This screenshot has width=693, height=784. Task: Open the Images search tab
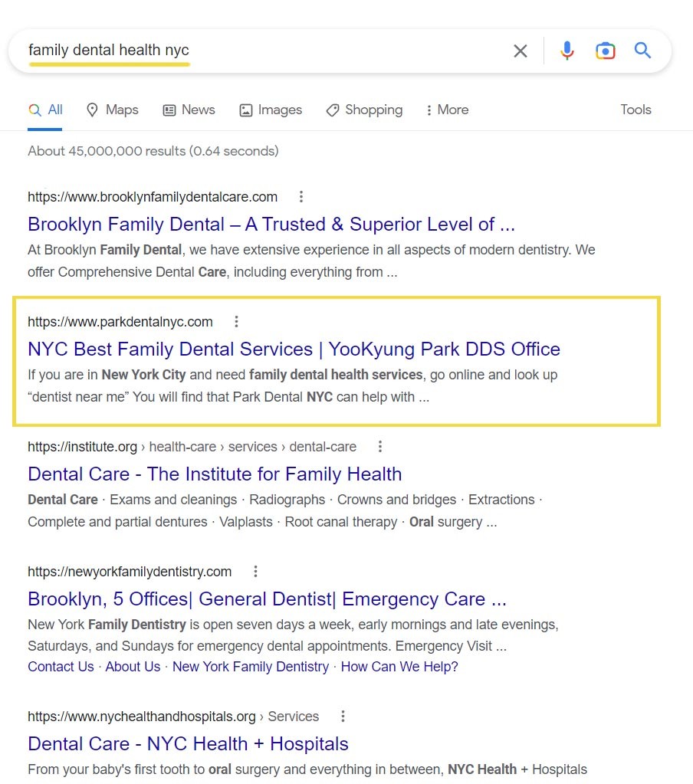pyautogui.click(x=271, y=110)
